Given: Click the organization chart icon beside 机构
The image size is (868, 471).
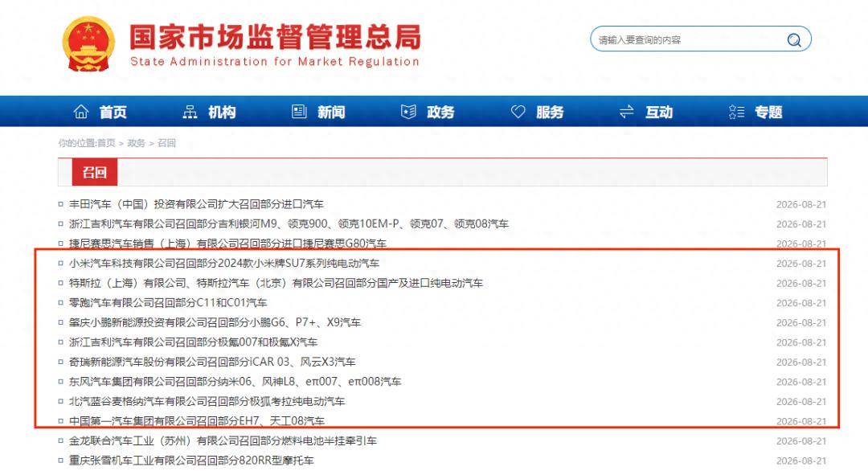Looking at the screenshot, I should point(190,112).
